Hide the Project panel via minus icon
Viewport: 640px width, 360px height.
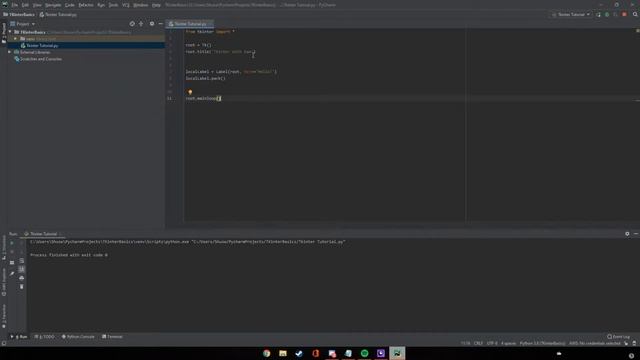pos(160,24)
